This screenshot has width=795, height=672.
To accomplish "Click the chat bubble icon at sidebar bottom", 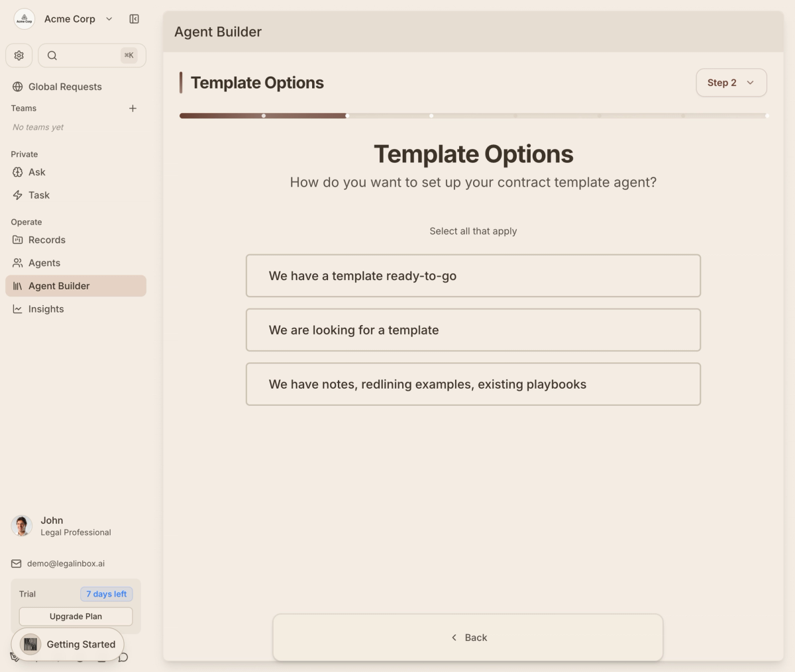I will pos(123,657).
